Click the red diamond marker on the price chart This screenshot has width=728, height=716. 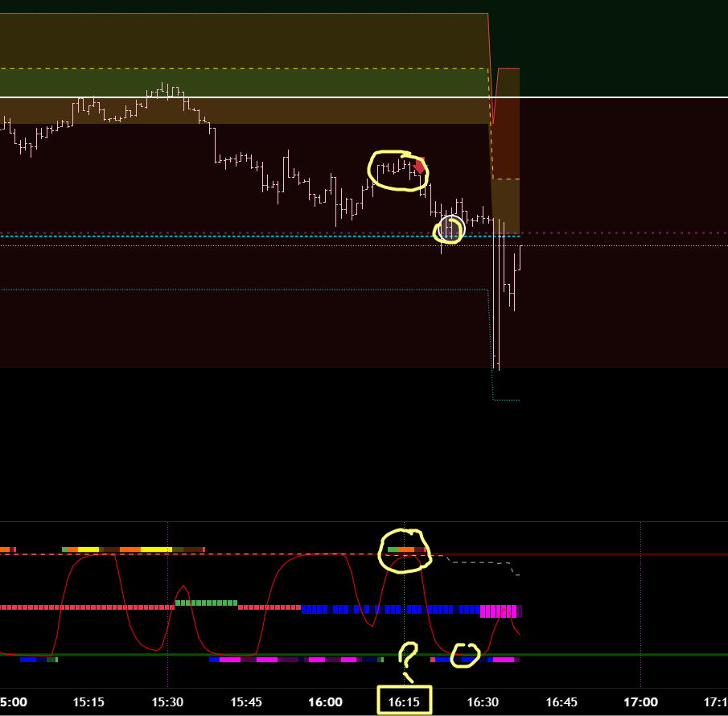coord(419,167)
